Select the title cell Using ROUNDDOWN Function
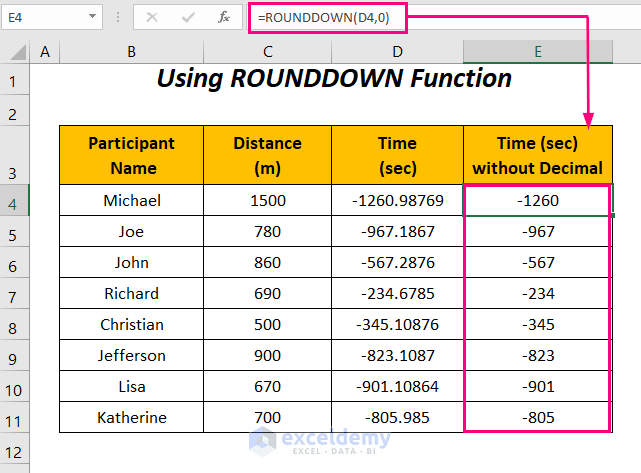Viewport: 641px width, 473px height. pyautogui.click(x=334, y=79)
